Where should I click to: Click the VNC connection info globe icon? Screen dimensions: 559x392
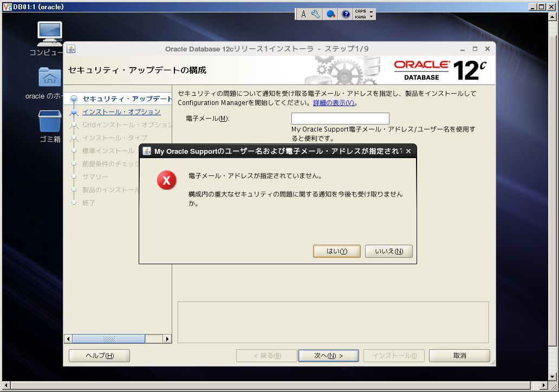[331, 14]
